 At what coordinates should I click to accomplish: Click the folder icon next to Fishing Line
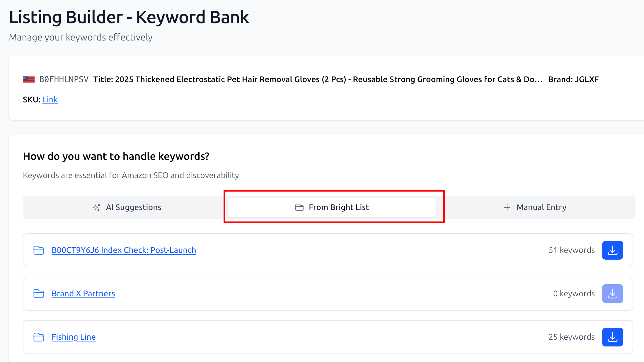38,337
